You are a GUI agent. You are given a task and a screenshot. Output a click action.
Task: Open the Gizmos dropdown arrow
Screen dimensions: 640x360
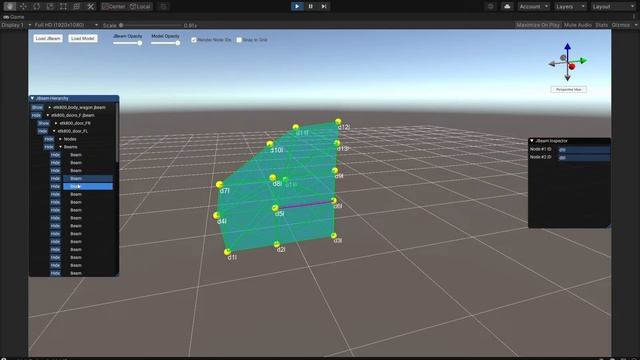tap(635, 25)
